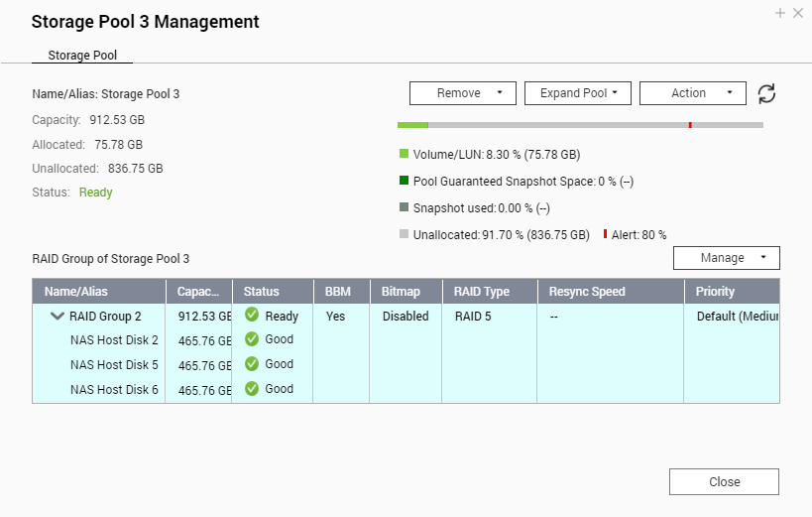
Task: Open the Action dropdown menu
Action: [x=693, y=93]
